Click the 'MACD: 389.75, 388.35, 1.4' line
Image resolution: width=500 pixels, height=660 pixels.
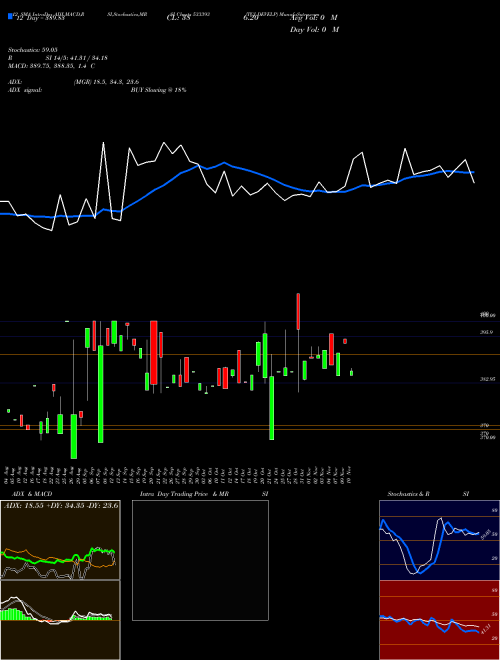tap(47, 66)
